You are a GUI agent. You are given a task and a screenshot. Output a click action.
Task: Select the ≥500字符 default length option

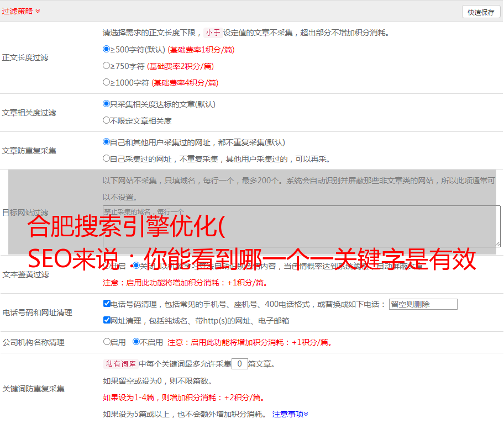pyautogui.click(x=107, y=49)
